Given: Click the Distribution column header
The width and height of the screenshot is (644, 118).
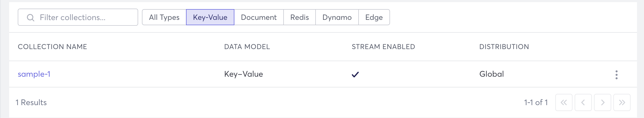Looking at the screenshot, I should coord(504,47).
